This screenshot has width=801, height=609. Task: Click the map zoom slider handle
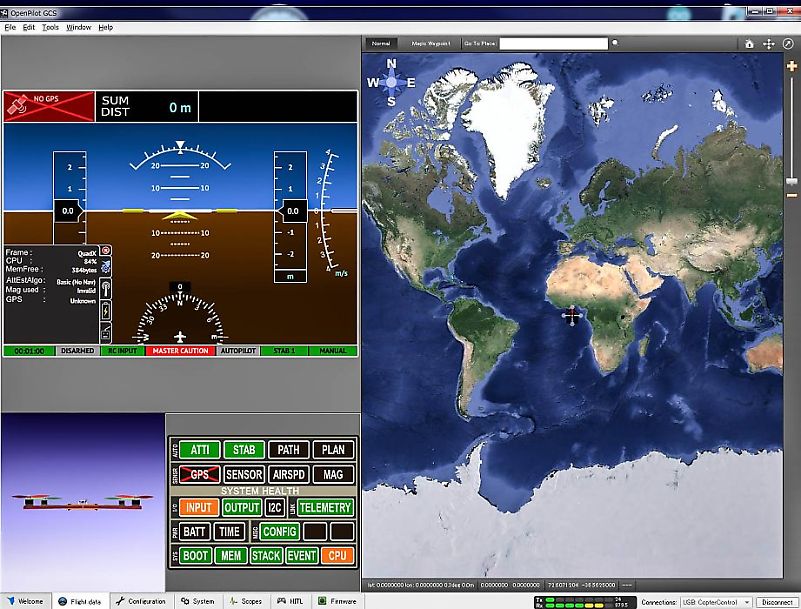pyautogui.click(x=791, y=181)
